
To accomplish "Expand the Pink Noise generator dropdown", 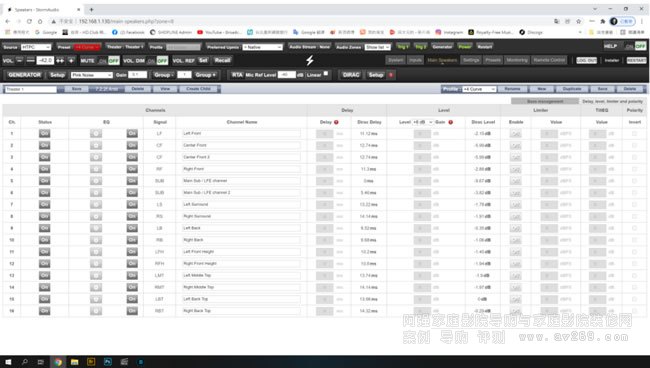I will pos(92,75).
